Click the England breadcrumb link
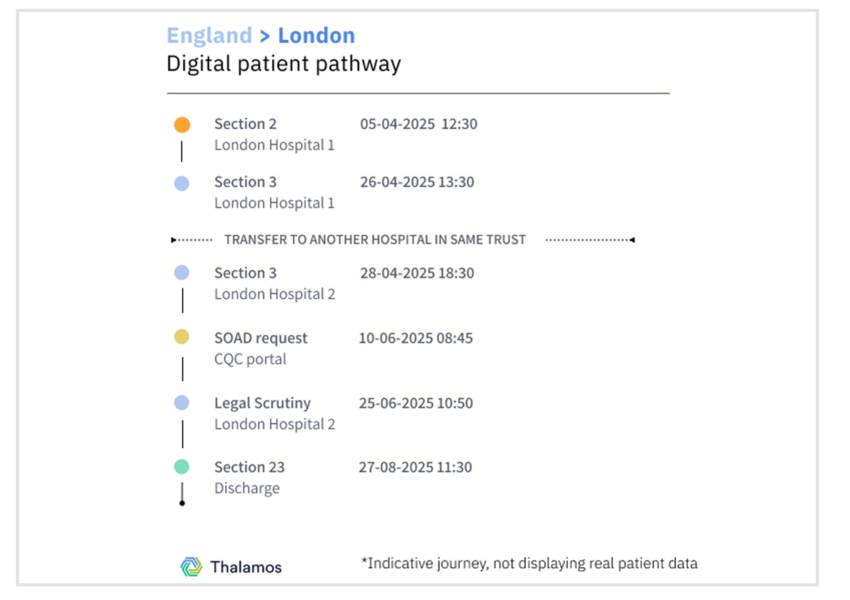This screenshot has height=600, width=850. 209,36
